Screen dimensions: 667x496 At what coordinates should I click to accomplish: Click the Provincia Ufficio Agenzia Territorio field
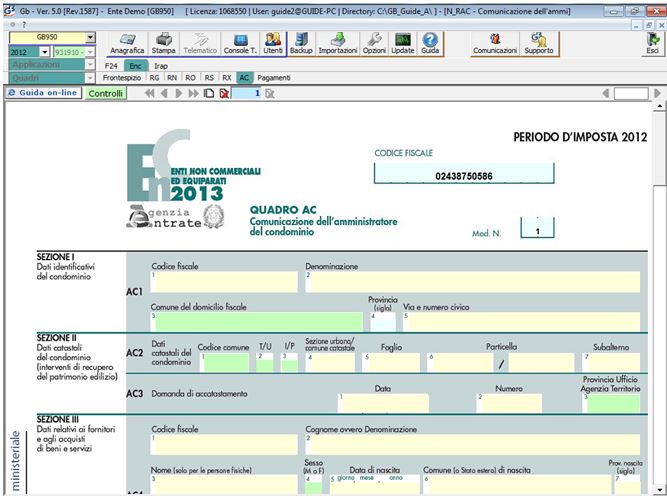[x=611, y=403]
